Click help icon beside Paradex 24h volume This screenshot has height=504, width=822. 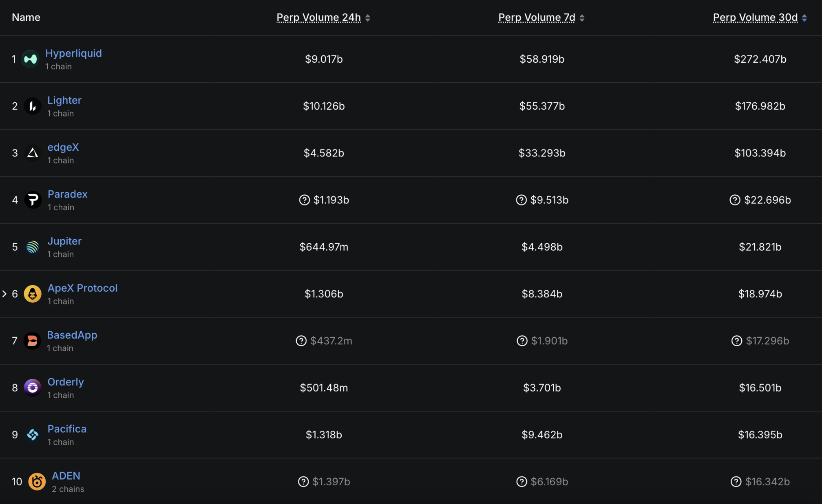(305, 200)
